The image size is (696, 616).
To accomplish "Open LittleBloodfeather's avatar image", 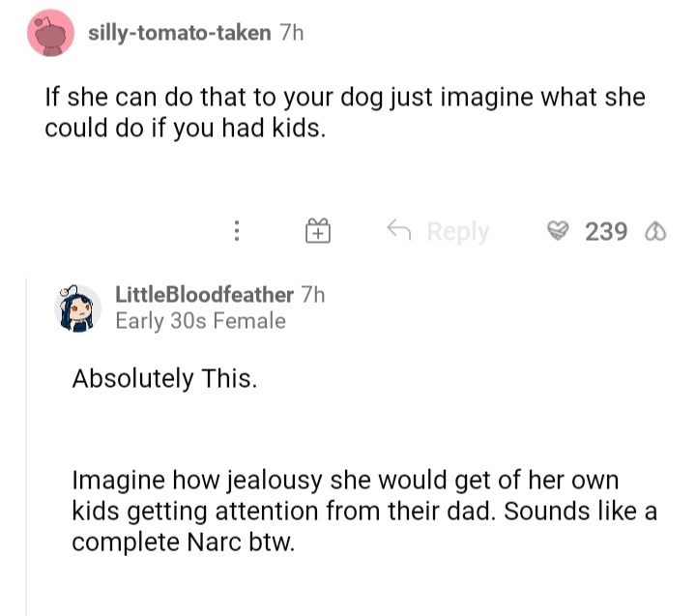I will 79,308.
